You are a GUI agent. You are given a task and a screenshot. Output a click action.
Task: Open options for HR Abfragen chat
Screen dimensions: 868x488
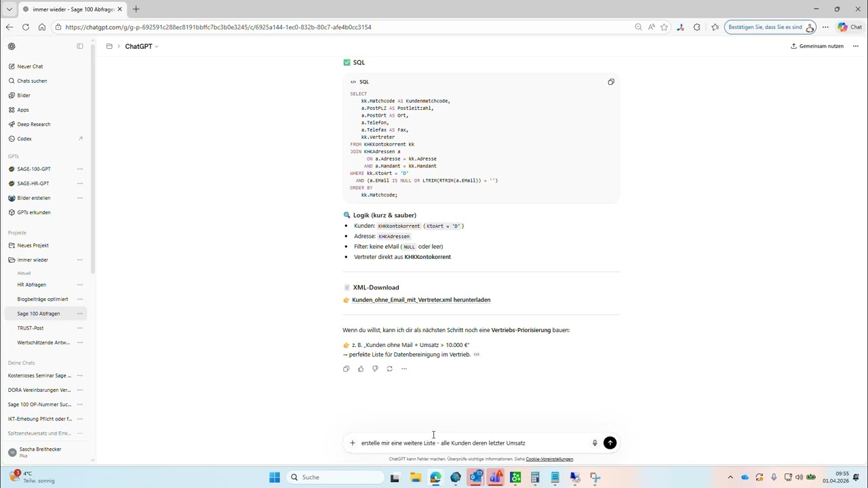point(80,285)
